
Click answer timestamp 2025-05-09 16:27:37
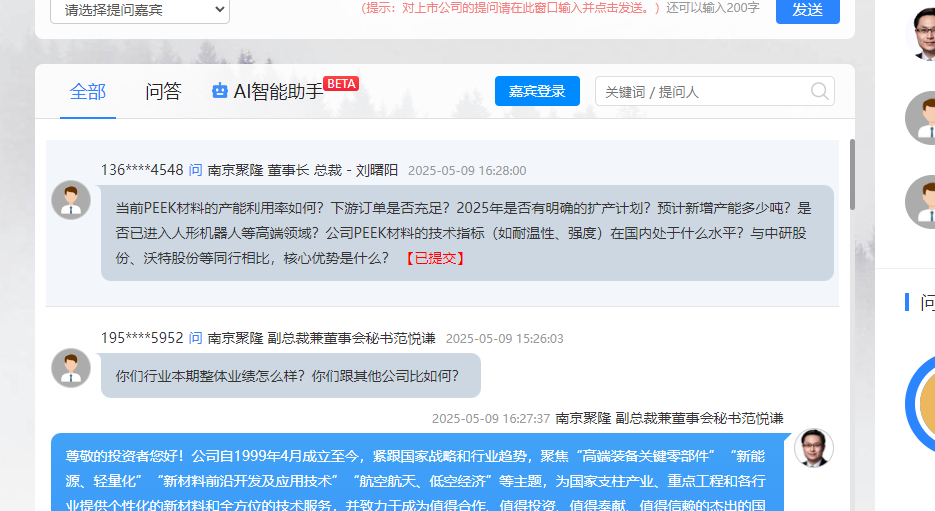click(491, 419)
